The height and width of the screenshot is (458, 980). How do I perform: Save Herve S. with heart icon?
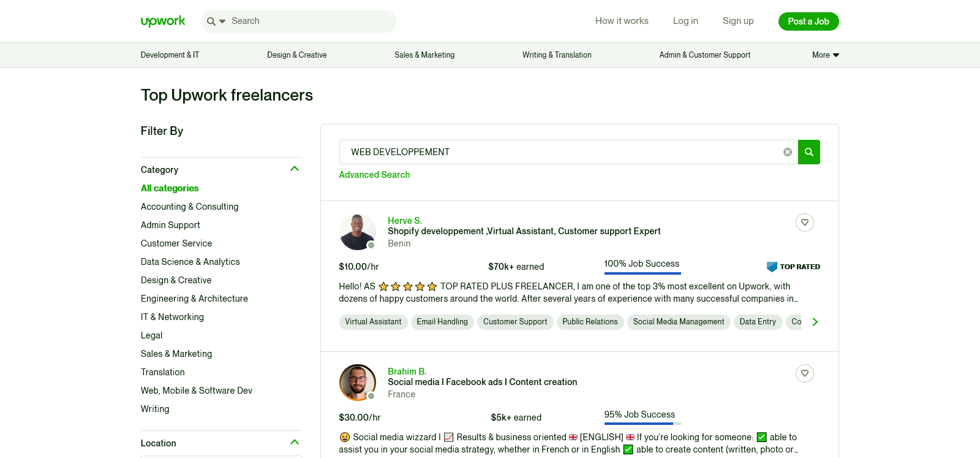(804, 223)
